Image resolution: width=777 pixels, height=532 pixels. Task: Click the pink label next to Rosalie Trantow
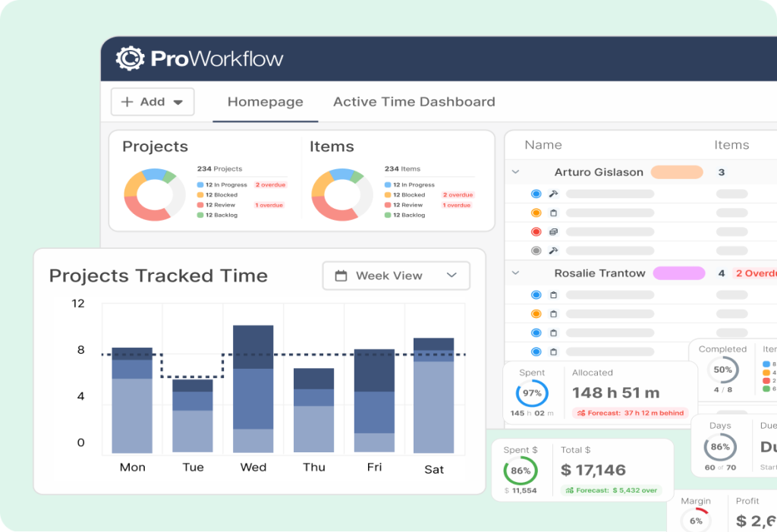(x=679, y=273)
